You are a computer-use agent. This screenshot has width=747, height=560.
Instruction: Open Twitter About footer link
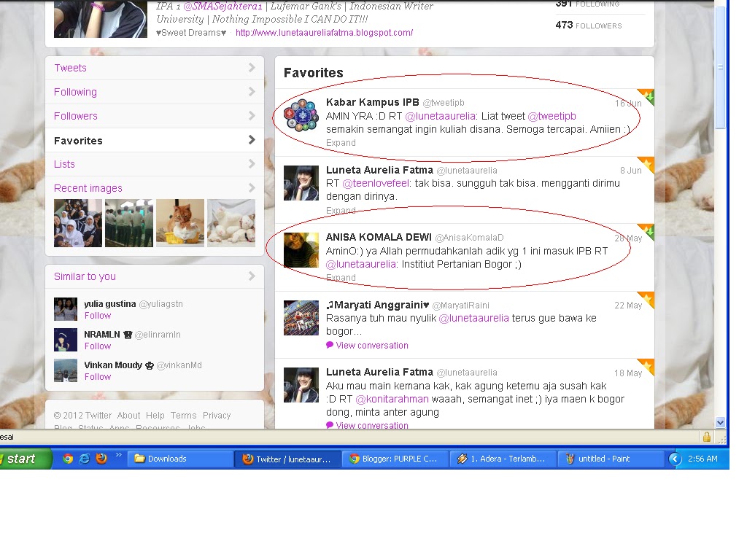coord(128,415)
